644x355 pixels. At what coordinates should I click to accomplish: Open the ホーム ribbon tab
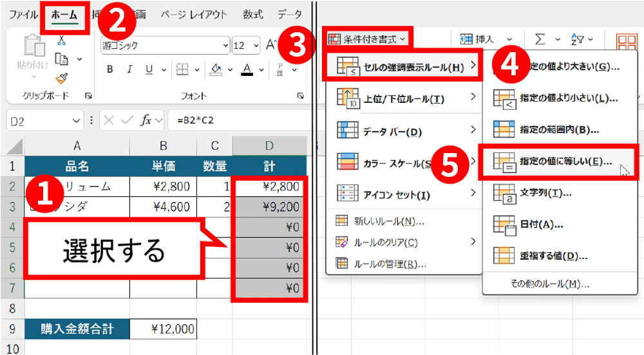[x=64, y=15]
